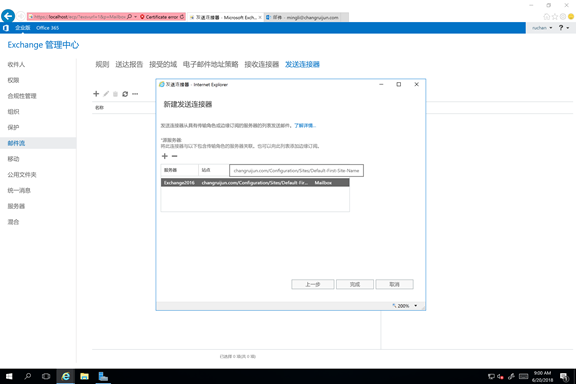Open 合规性管理 in the left navigation
Screen dimensions: 576x384
(x=22, y=96)
